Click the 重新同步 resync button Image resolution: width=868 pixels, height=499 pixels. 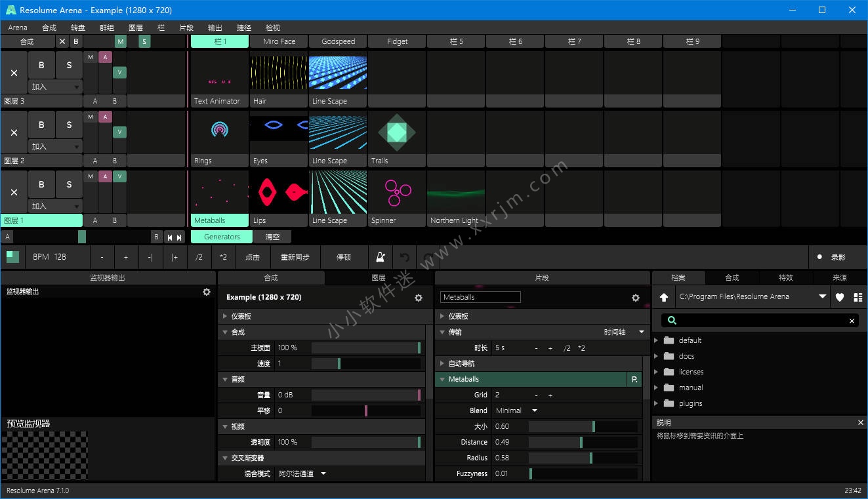(295, 257)
